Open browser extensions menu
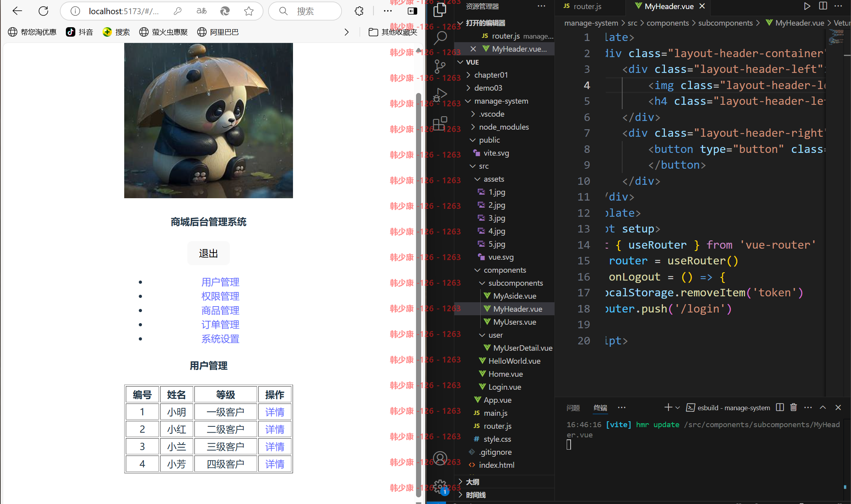The width and height of the screenshot is (851, 504). tap(359, 11)
